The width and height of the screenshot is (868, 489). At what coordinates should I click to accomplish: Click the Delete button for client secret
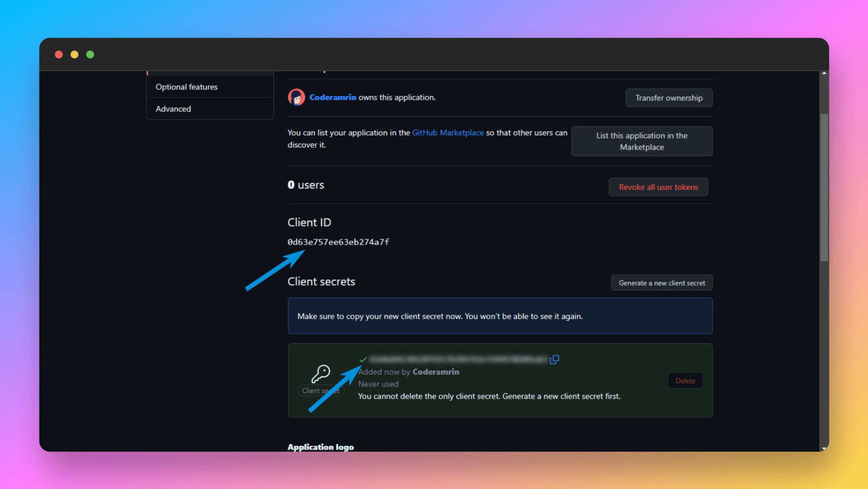point(686,380)
